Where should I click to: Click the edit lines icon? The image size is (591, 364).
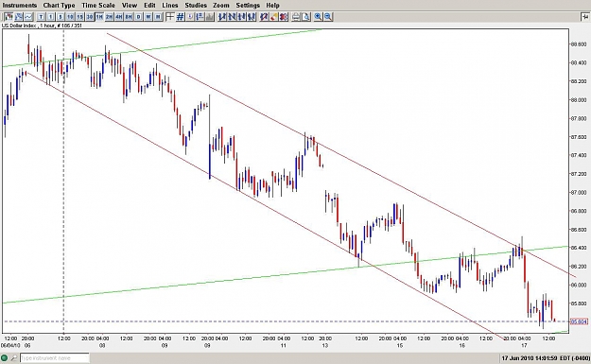coord(264,17)
